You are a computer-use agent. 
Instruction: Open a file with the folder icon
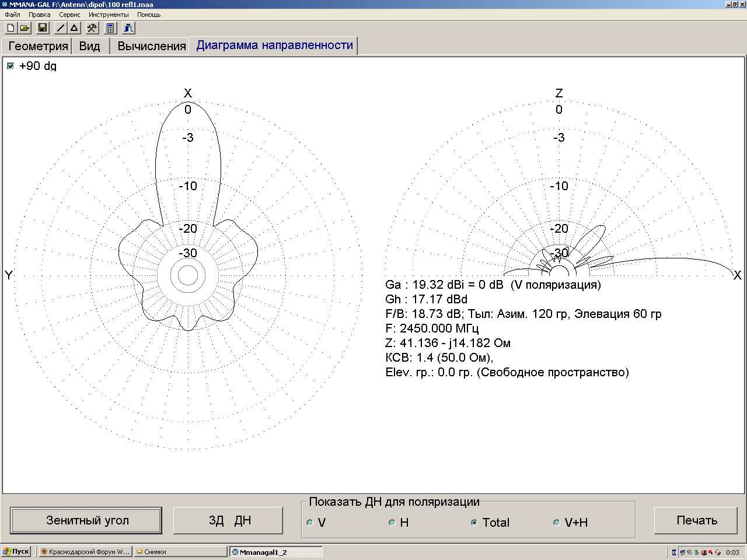coord(25,28)
